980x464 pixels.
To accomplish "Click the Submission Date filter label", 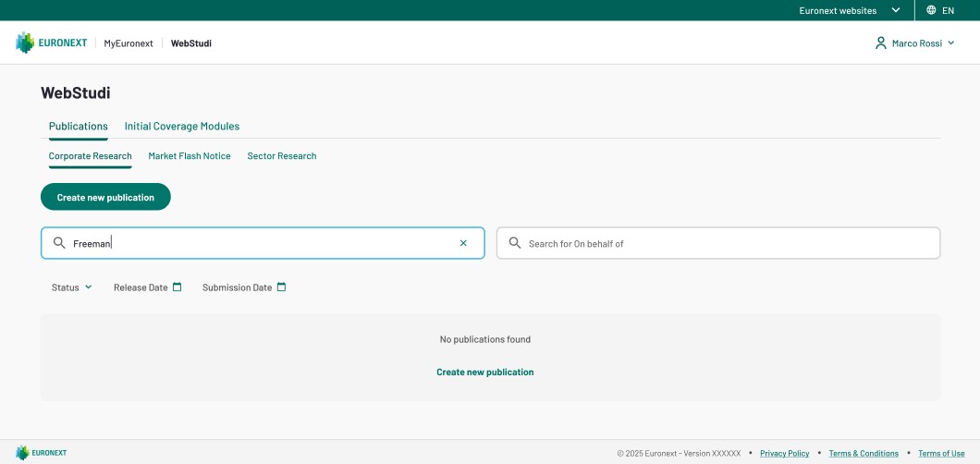I will [x=237, y=287].
